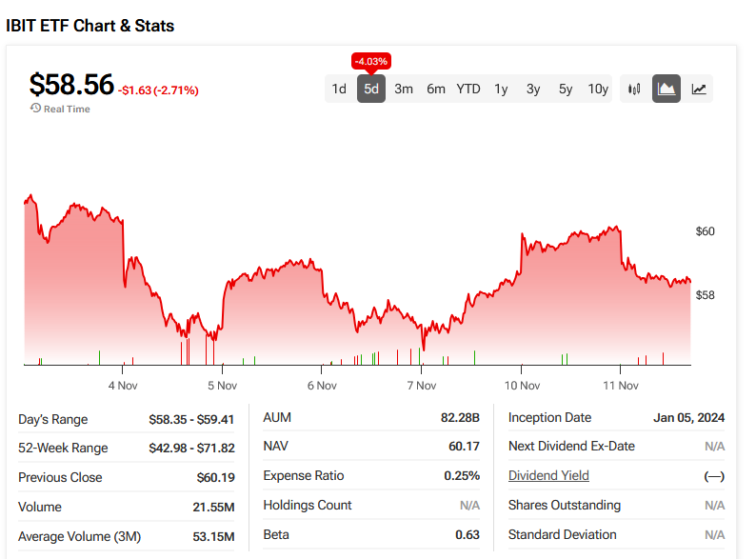The height and width of the screenshot is (559, 756).
Task: Click the 7 Nov date marker
Action: [x=421, y=386]
